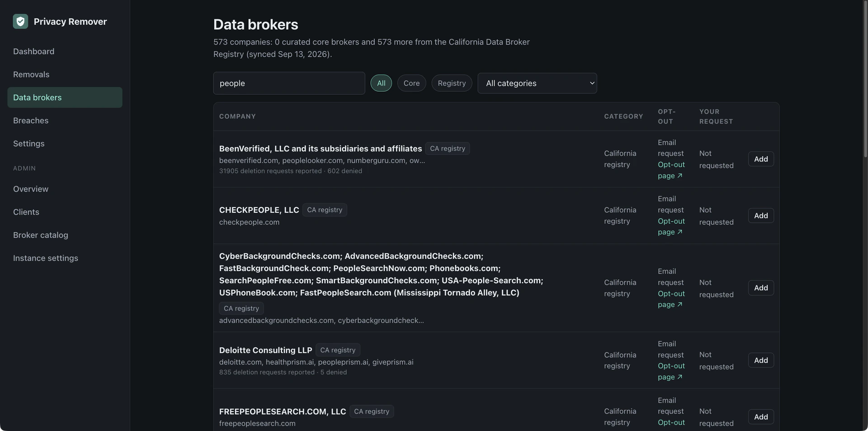The image size is (868, 431).
Task: Open Deloitte Consulting's Opt-out page link
Action: 671,371
